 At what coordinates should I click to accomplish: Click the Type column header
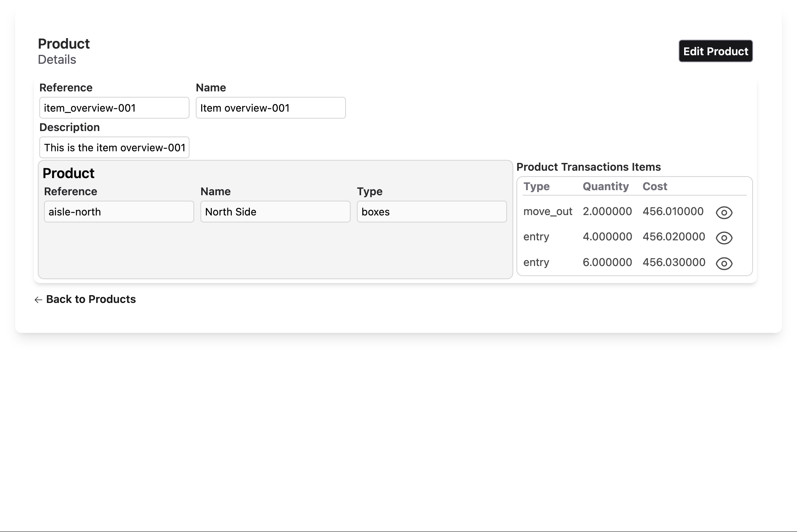(x=536, y=186)
